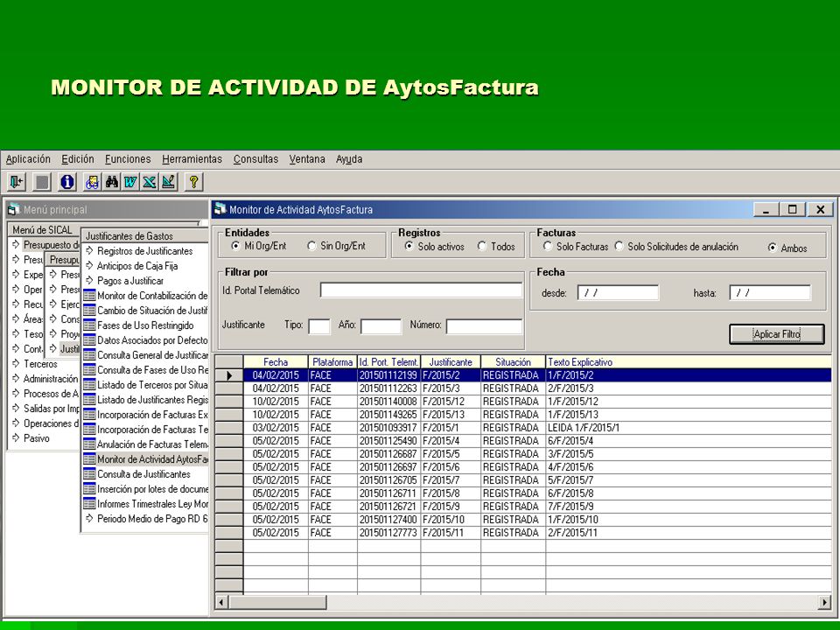Click the chart with pencil toolbar icon
Screen dimensions: 840x630
pos(168,182)
